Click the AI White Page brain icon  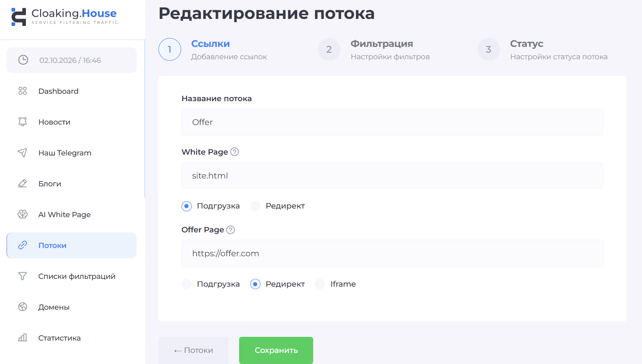pyautogui.click(x=23, y=214)
